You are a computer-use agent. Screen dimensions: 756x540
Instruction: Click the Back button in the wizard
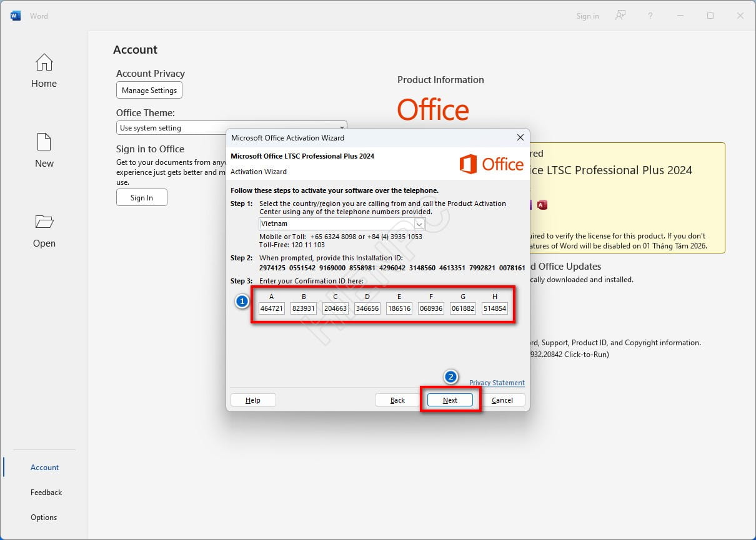tap(397, 400)
